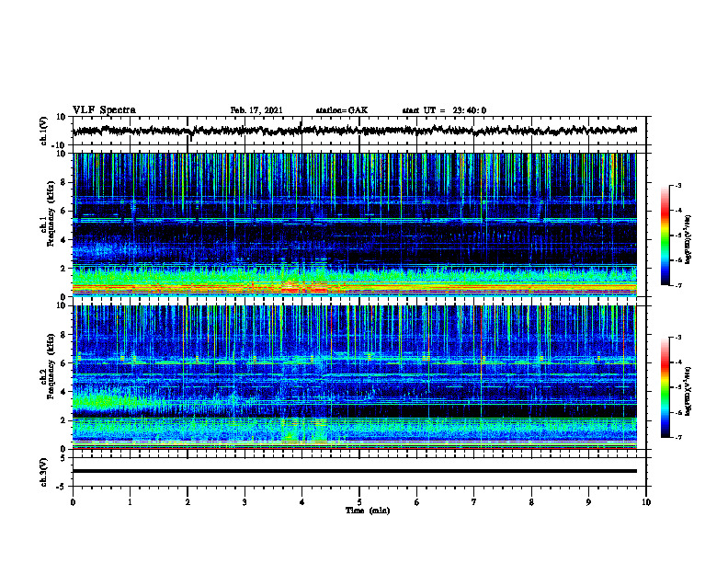This screenshot has height=563, width=728.
Task: Click time axis tick label "2"
Action: point(188,502)
